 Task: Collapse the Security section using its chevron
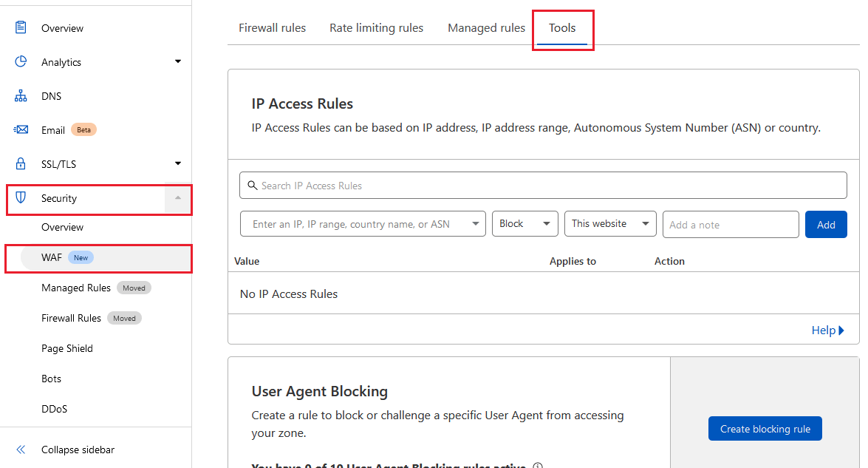[x=177, y=198]
